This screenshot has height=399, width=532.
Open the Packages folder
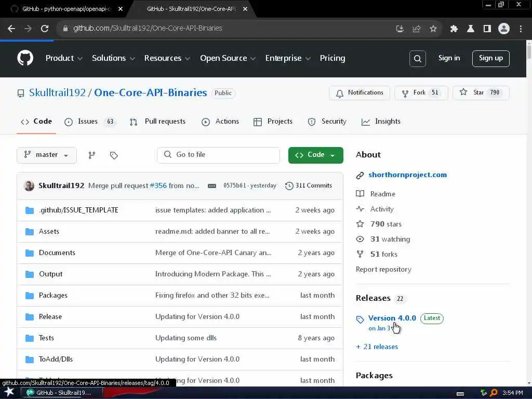pyautogui.click(x=53, y=296)
